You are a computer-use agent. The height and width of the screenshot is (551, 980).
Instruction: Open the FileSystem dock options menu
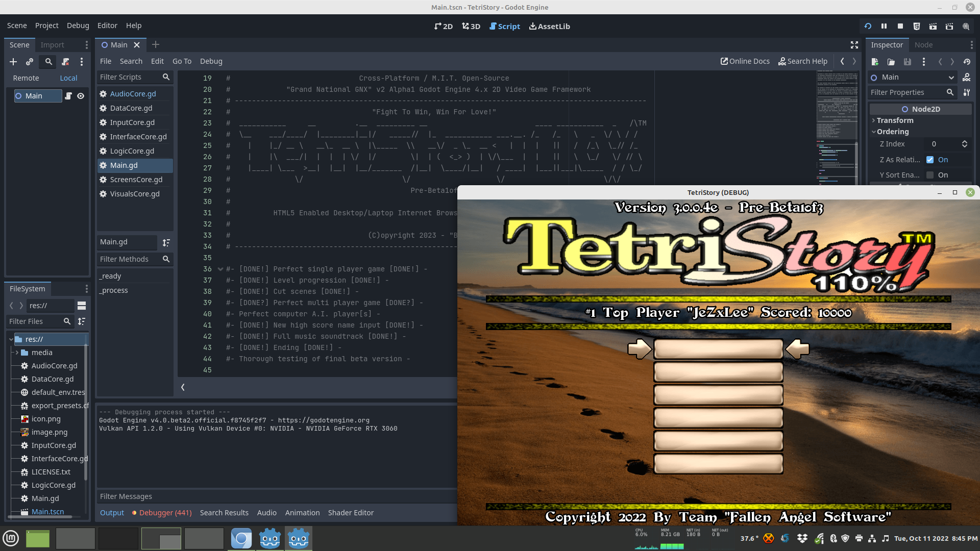click(x=86, y=289)
